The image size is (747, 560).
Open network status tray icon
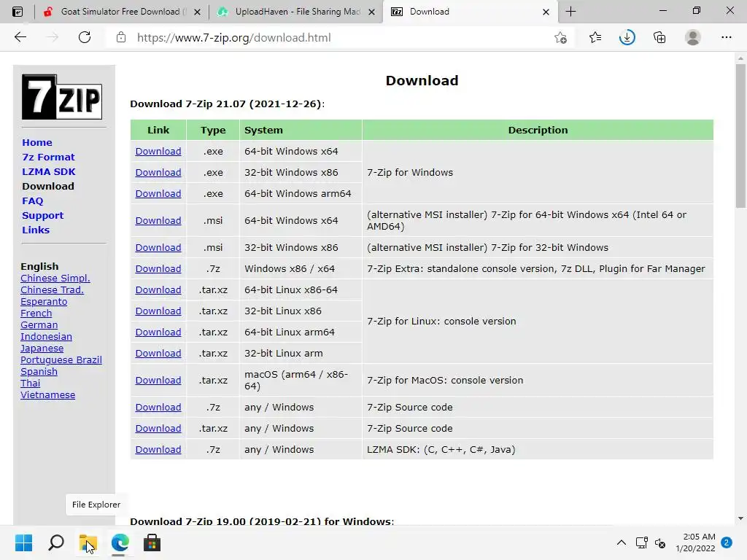pyautogui.click(x=641, y=542)
